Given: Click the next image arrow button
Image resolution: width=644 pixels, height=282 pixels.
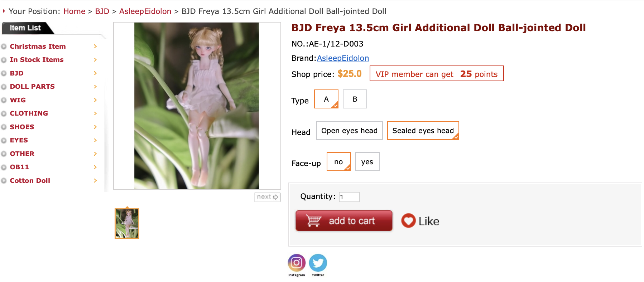Looking at the screenshot, I should [267, 197].
